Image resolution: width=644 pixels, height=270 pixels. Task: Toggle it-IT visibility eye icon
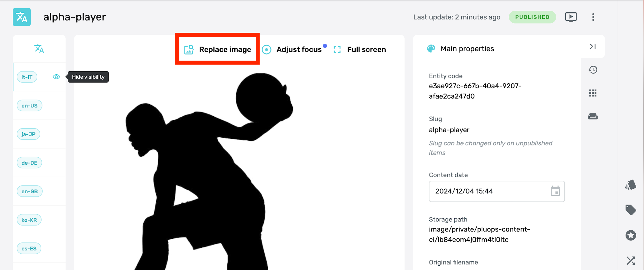[x=56, y=77]
